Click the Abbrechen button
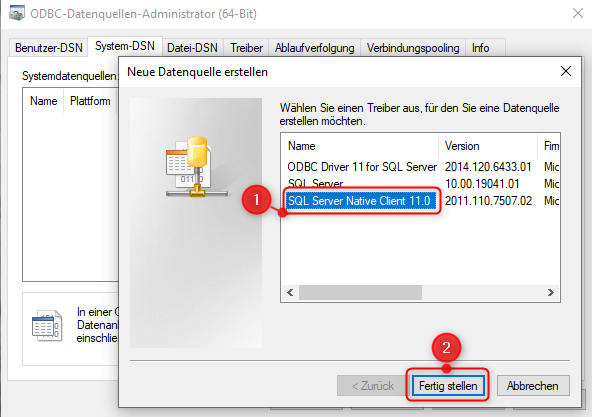 click(533, 386)
